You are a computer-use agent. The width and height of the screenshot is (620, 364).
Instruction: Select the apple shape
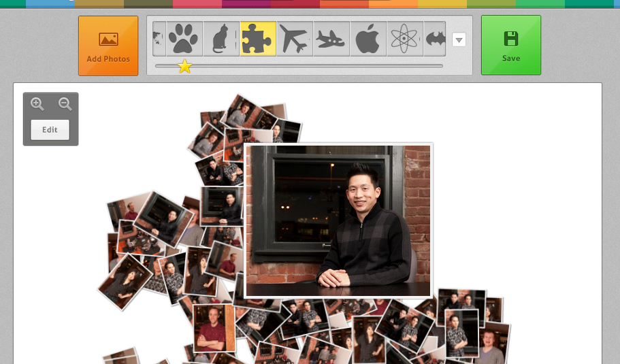coord(368,39)
